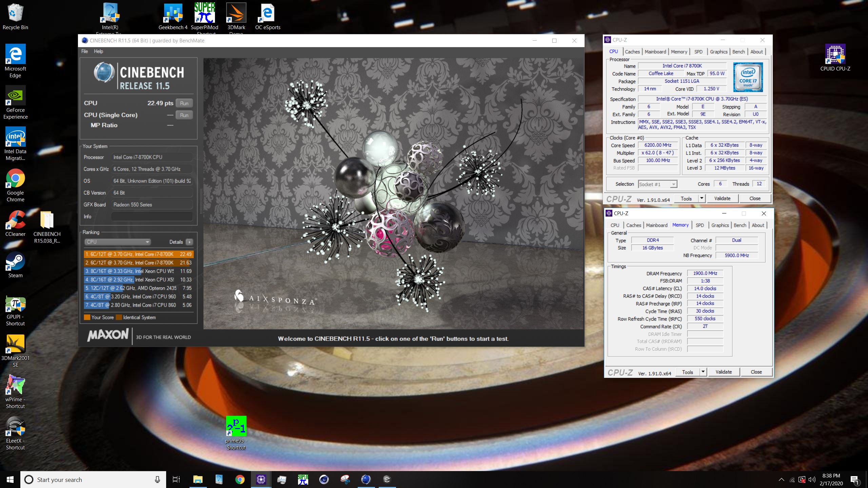Click SuperPi icon in taskbar

(303, 480)
